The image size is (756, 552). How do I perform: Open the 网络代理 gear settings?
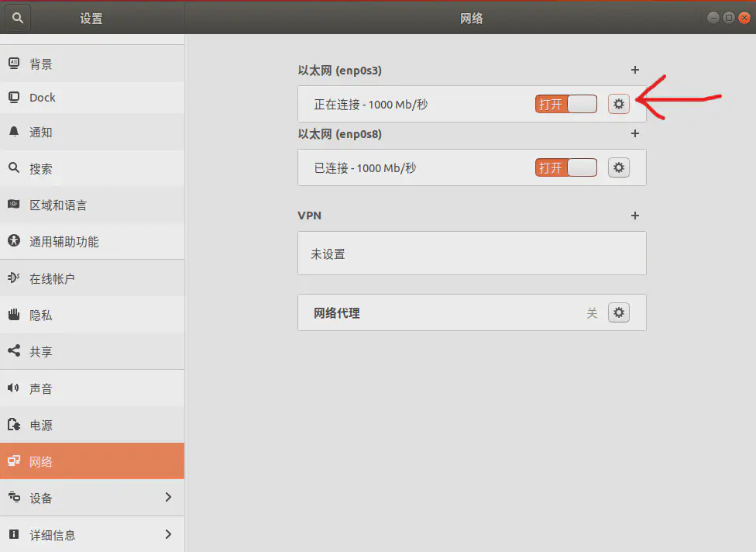(618, 312)
